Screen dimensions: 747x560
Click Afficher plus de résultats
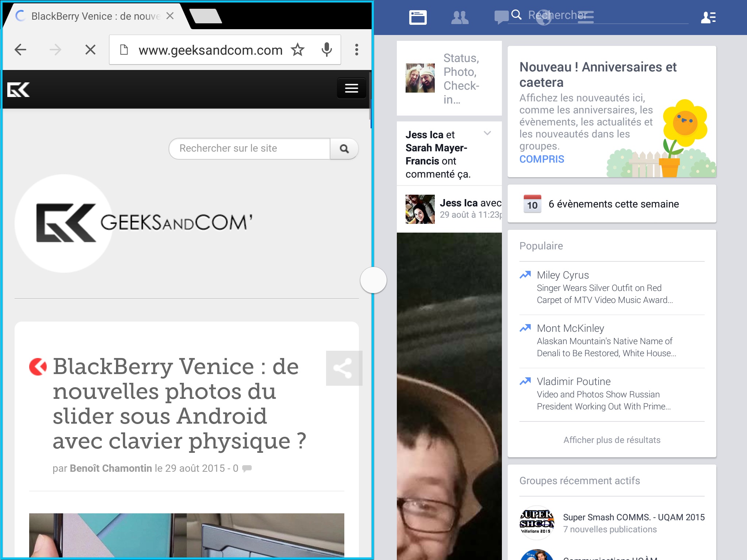[612, 440]
